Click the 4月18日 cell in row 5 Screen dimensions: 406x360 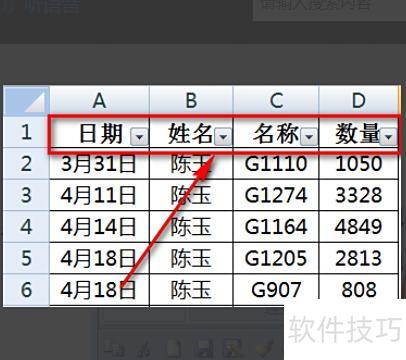pyautogui.click(x=99, y=258)
